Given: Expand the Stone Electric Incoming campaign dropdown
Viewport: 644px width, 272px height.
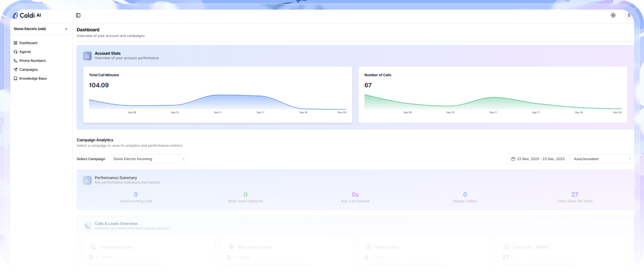Looking at the screenshot, I should pos(149,159).
